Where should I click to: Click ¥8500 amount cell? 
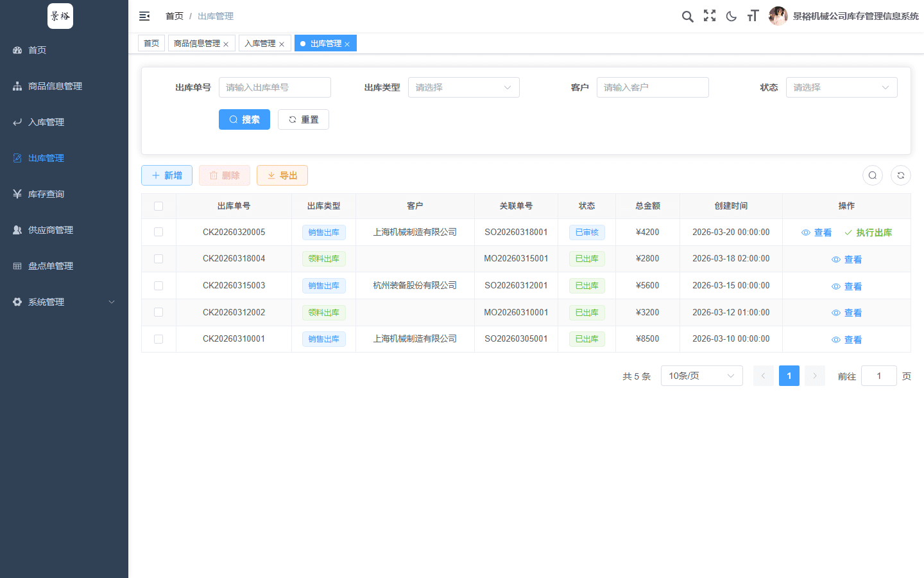click(647, 338)
